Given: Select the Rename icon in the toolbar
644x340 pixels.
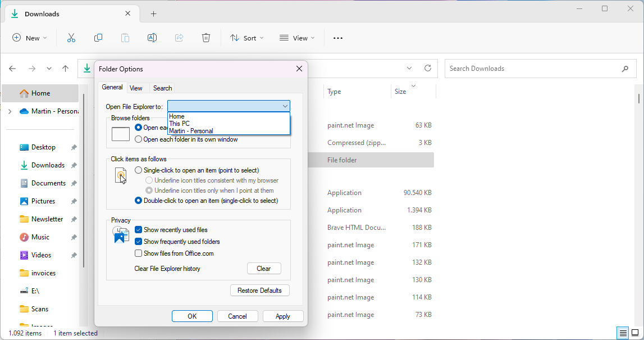Looking at the screenshot, I should (x=152, y=38).
